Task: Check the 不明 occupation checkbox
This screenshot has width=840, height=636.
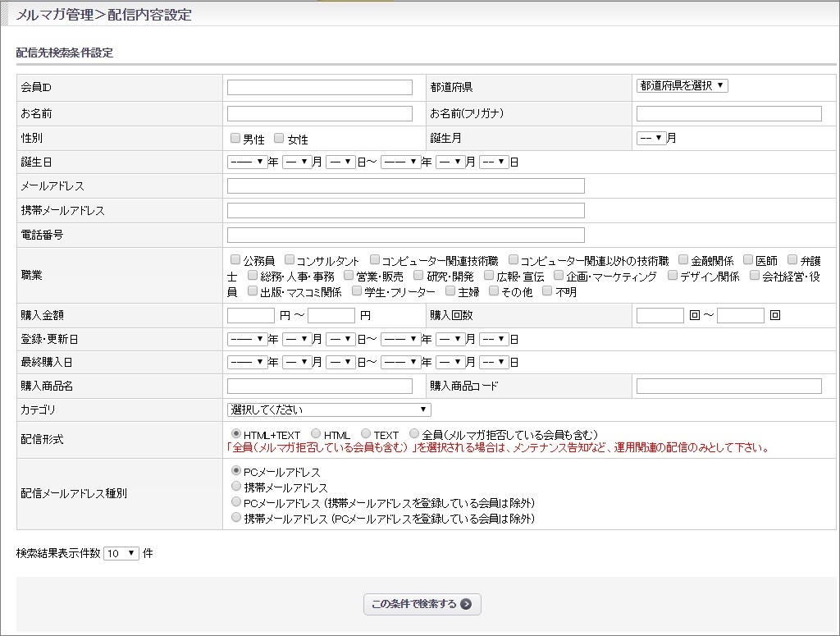Action: pos(547,290)
